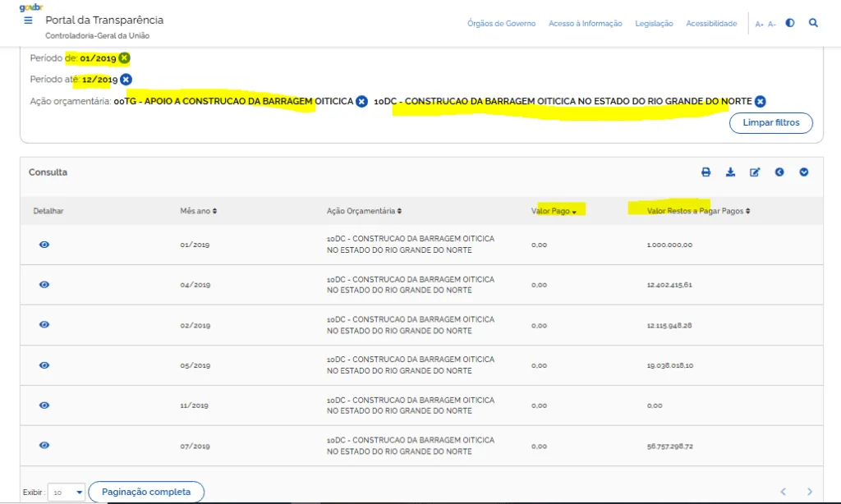This screenshot has width=841, height=504.
Task: Open the Exibir rows-per-page dropdown
Action: pyautogui.click(x=67, y=493)
